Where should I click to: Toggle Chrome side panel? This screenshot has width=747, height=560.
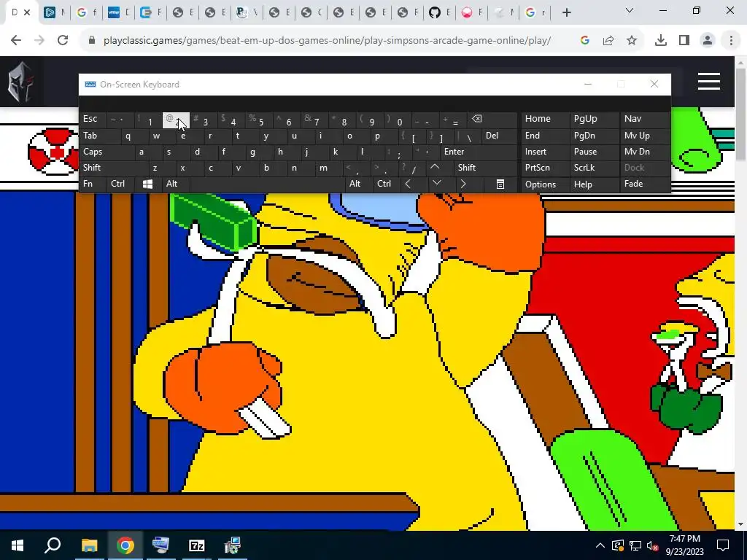[684, 41]
